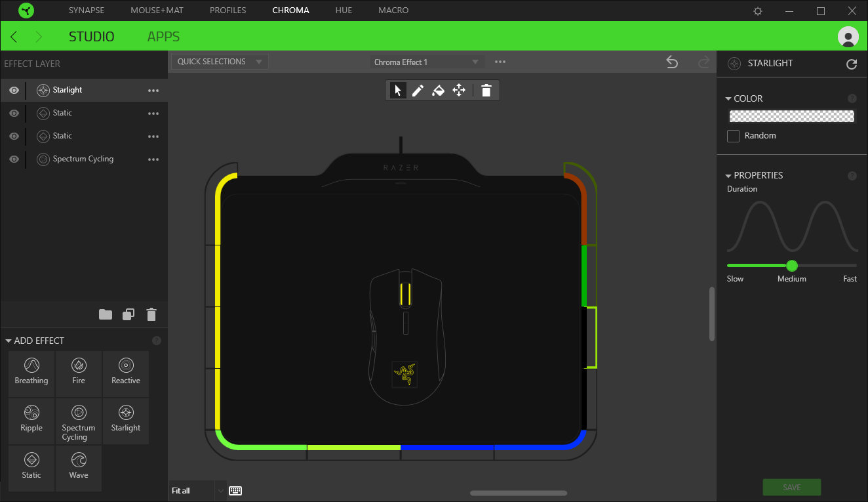The width and height of the screenshot is (868, 502).
Task: Switch to the Mouse+Mat tab
Action: [x=157, y=10]
